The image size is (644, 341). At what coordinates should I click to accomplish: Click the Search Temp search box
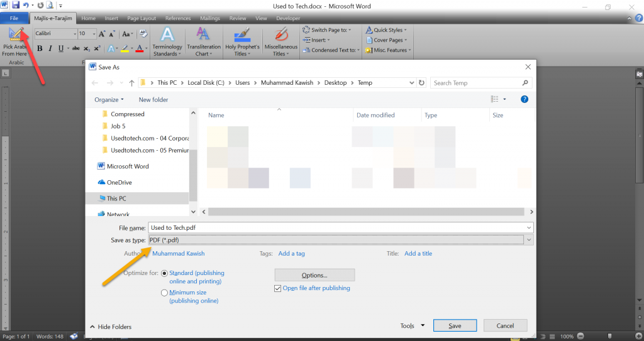tap(481, 83)
